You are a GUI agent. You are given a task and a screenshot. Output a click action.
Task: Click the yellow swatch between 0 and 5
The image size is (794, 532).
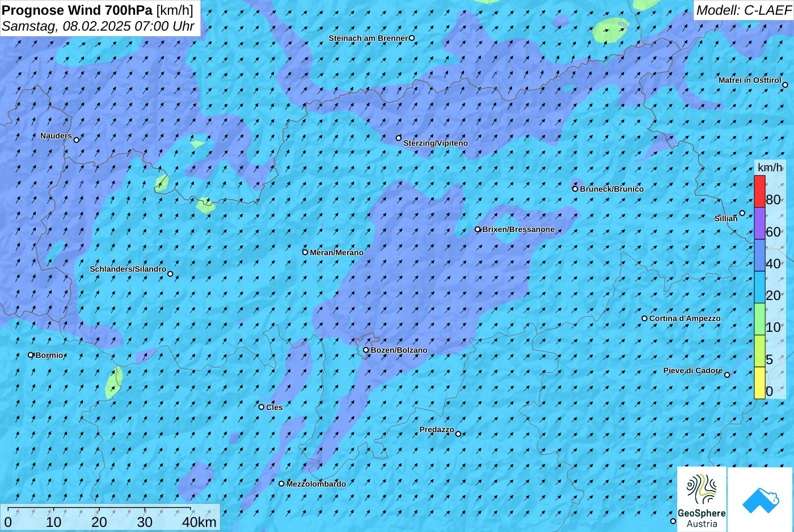tap(759, 383)
